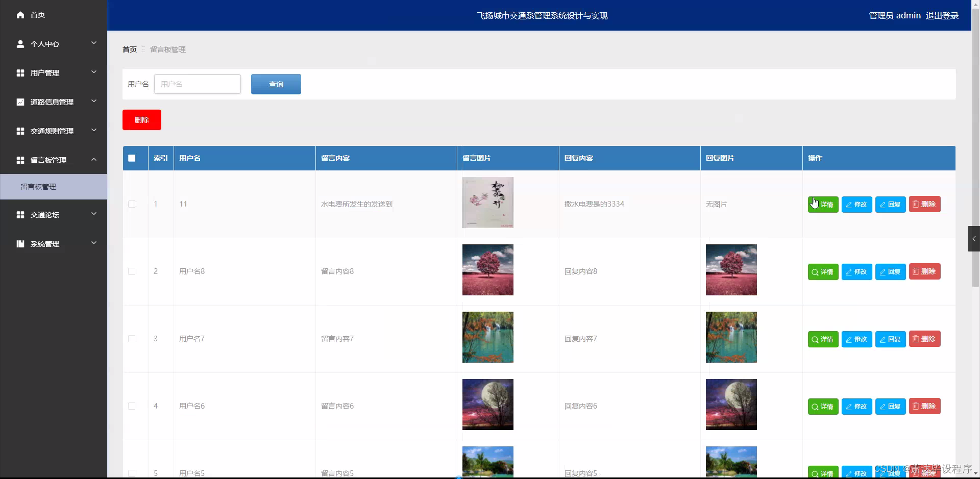
Task: Open 系统管理 in the sidebar
Action: pyautogui.click(x=54, y=244)
